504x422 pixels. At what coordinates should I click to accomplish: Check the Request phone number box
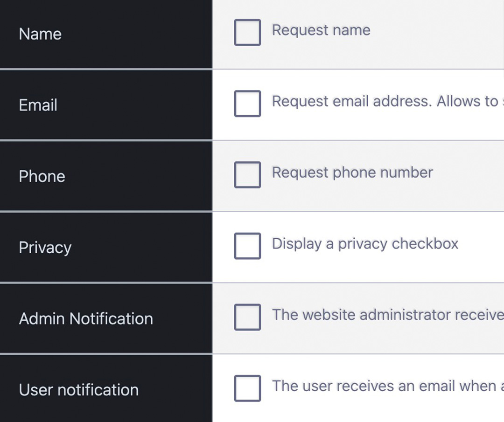tap(247, 175)
